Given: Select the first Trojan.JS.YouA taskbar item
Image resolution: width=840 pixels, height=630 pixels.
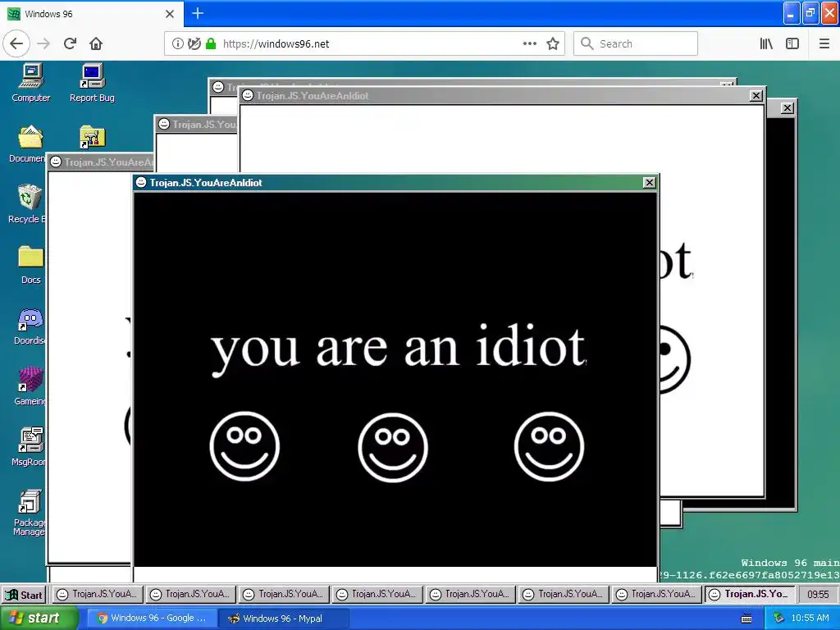Looking at the screenshot, I should coord(97,595).
